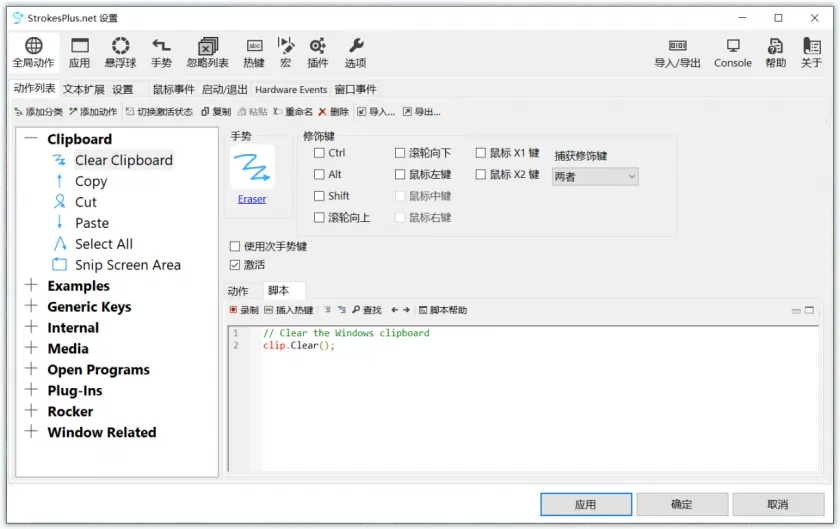Image resolution: width=840 pixels, height=529 pixels.
Task: Click the 导入... import toolbar button
Action: coord(376,111)
